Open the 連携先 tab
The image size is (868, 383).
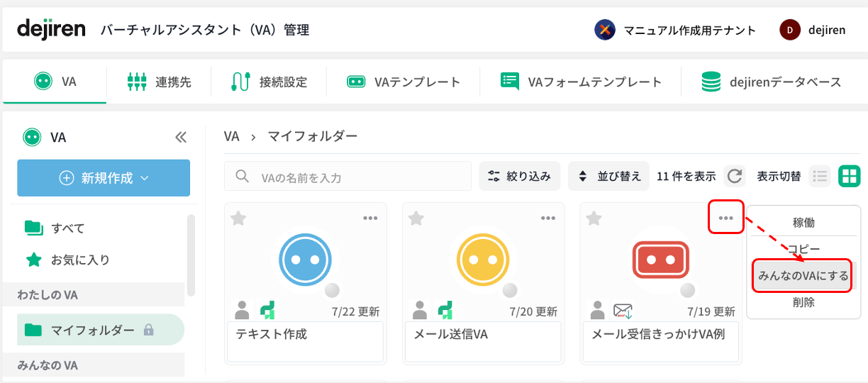coord(159,82)
